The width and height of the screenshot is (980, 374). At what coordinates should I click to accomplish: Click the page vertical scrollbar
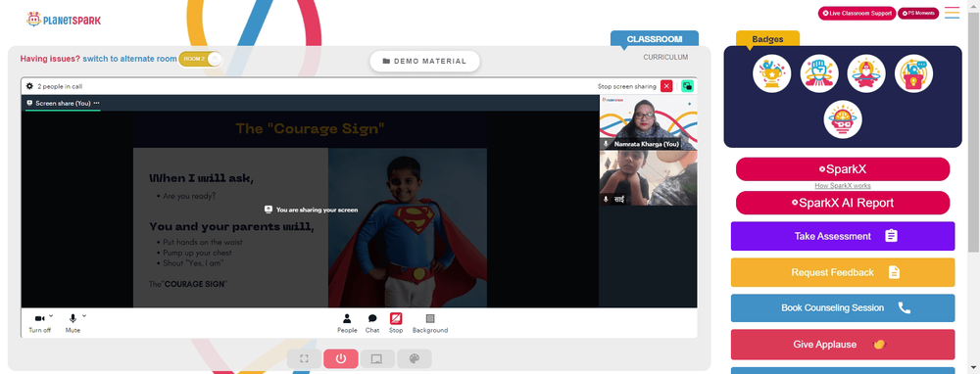tap(974, 131)
